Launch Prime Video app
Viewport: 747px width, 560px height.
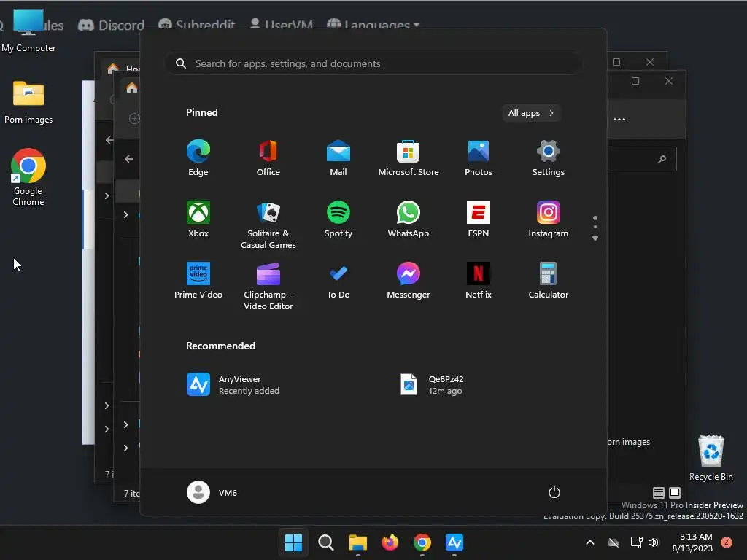click(x=198, y=281)
